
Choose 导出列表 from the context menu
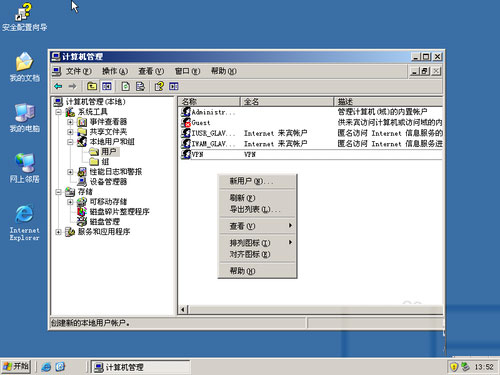(x=257, y=209)
